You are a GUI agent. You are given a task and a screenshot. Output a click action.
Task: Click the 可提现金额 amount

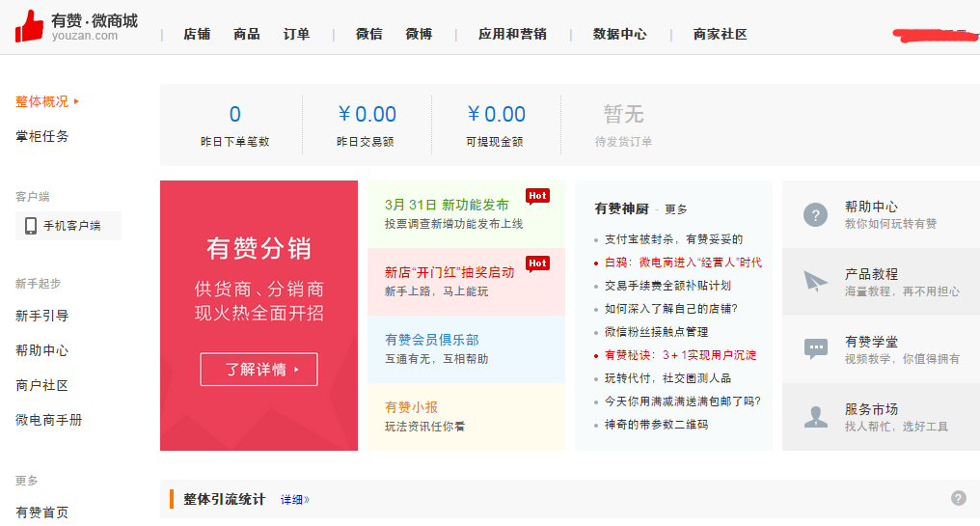496,114
